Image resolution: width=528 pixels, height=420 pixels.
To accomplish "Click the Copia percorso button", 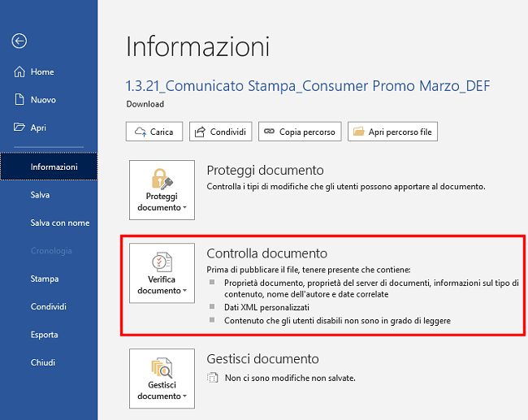I will (300, 132).
